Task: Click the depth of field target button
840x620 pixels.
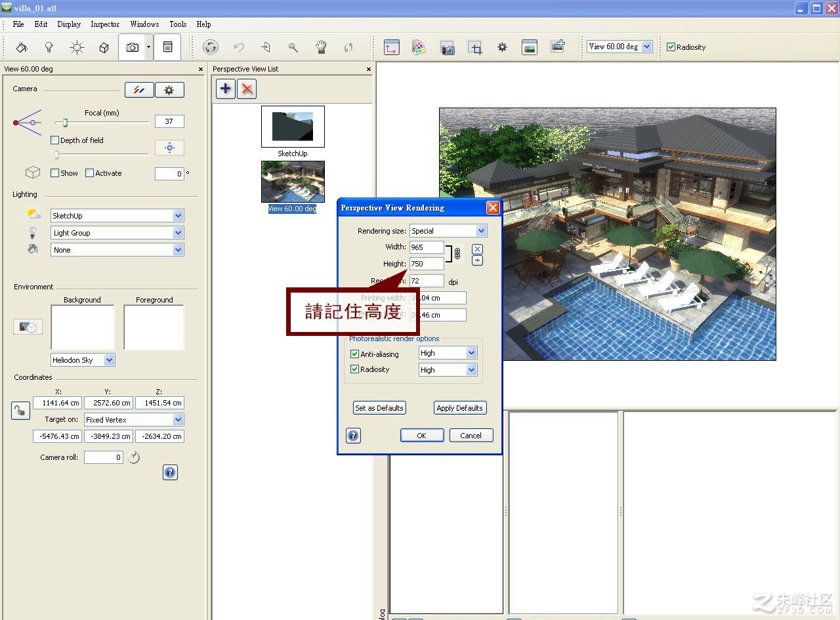Action: [169, 148]
